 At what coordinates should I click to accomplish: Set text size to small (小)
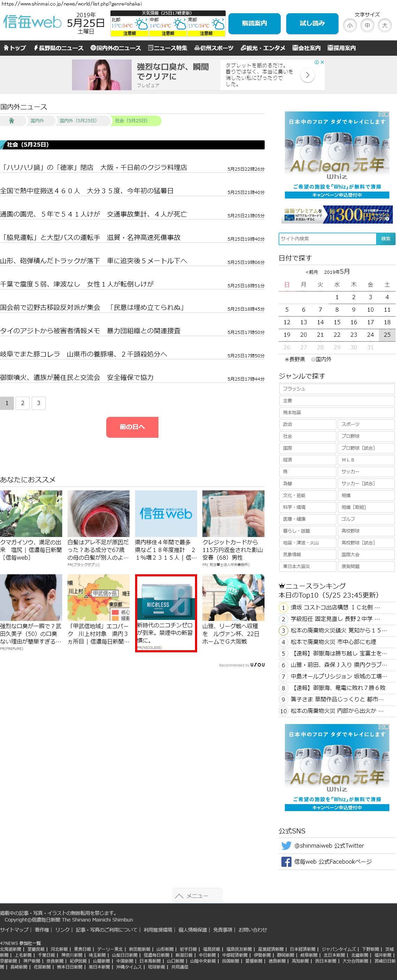(x=350, y=25)
